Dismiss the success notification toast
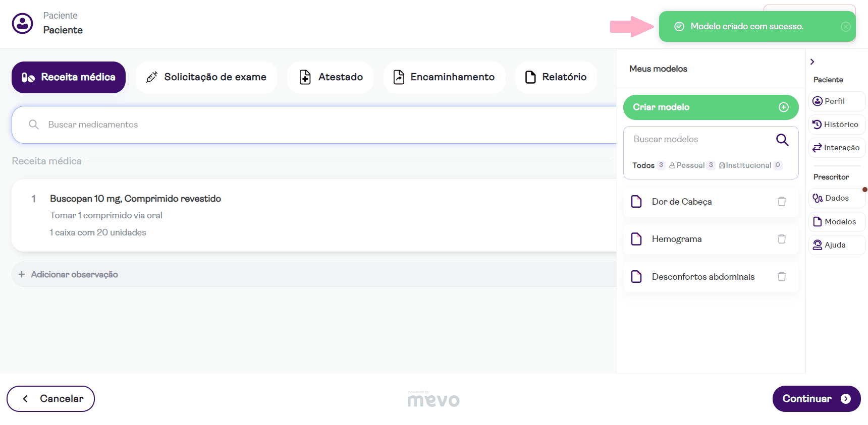 pos(845,27)
